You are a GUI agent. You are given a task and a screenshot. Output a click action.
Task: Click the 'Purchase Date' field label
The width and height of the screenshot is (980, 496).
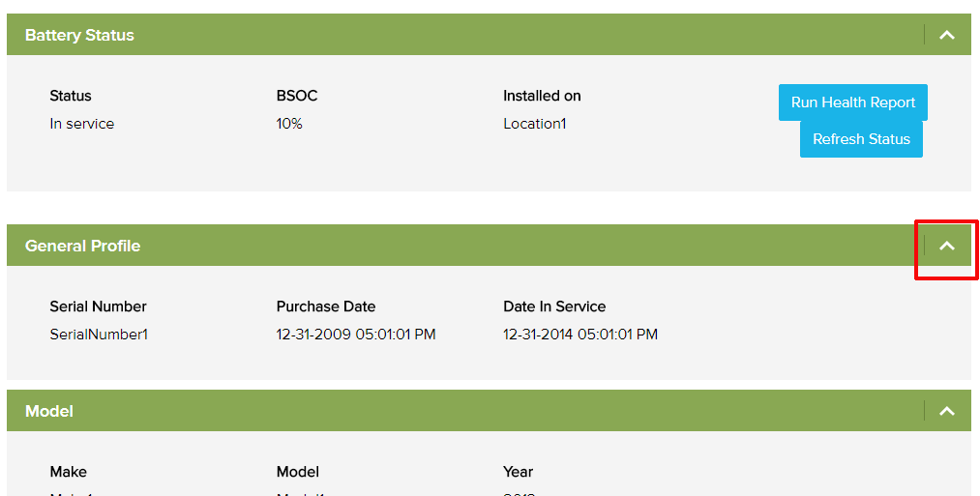[325, 306]
